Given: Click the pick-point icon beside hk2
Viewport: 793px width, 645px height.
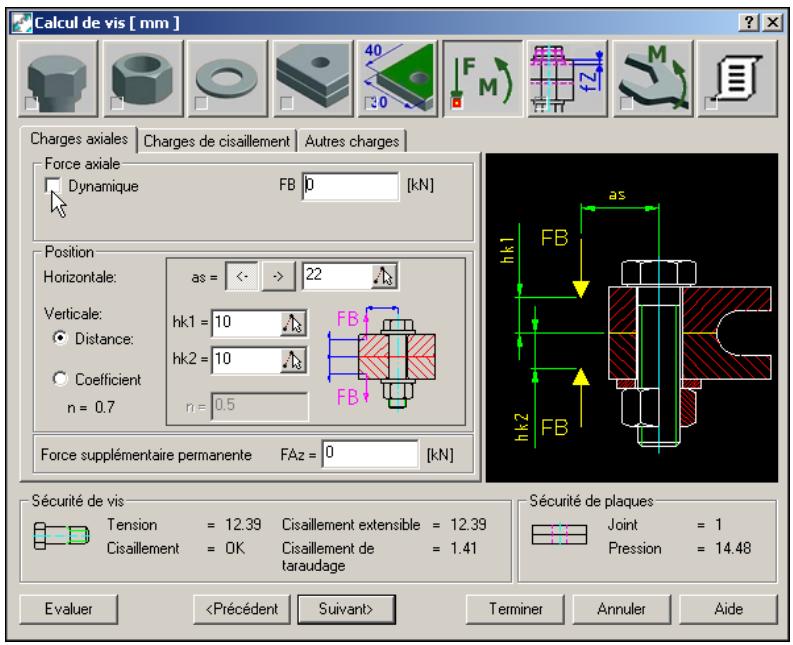Looking at the screenshot, I should 293,360.
